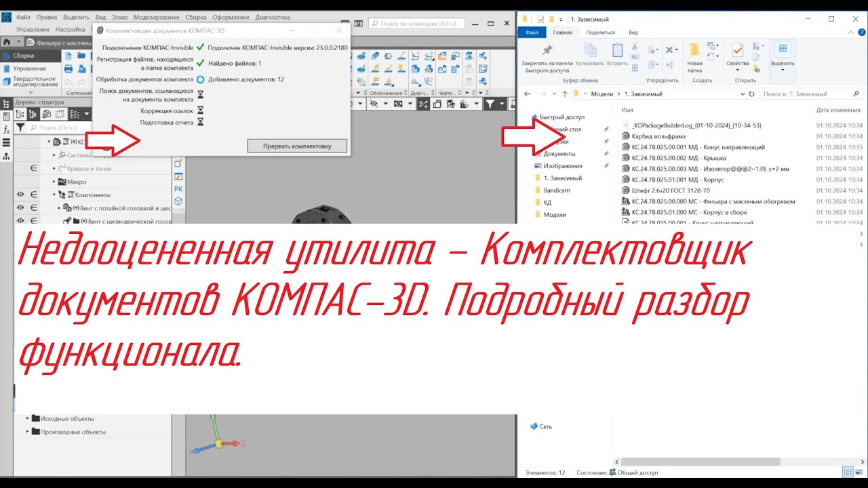
Task: Click the new document icon in KOMPAS toolbar
Action: 68,56
